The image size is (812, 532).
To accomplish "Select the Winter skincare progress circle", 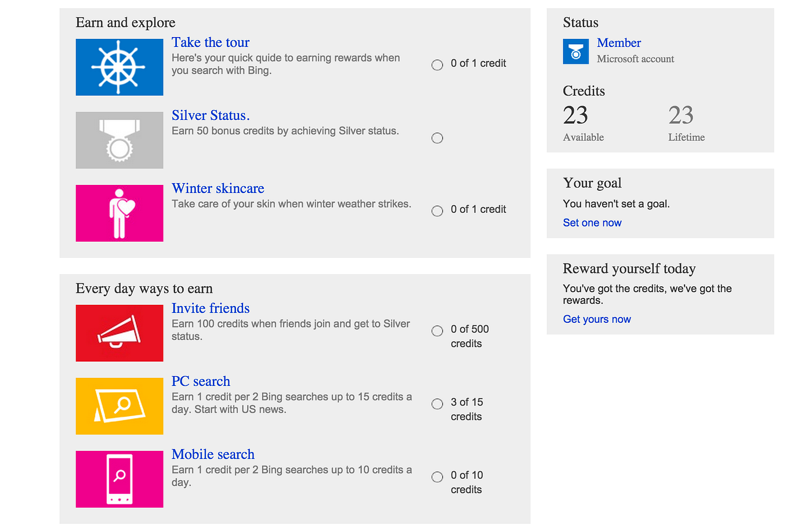I will point(437,211).
